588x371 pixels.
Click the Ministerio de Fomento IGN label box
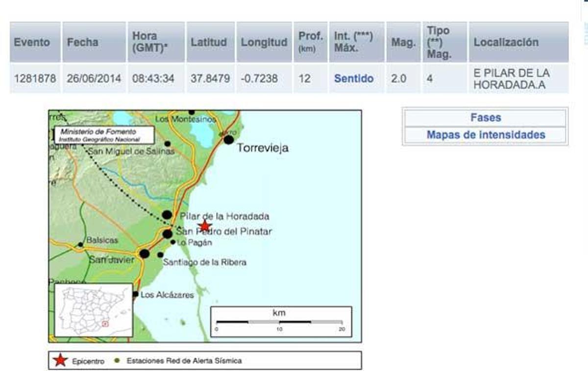tap(103, 135)
